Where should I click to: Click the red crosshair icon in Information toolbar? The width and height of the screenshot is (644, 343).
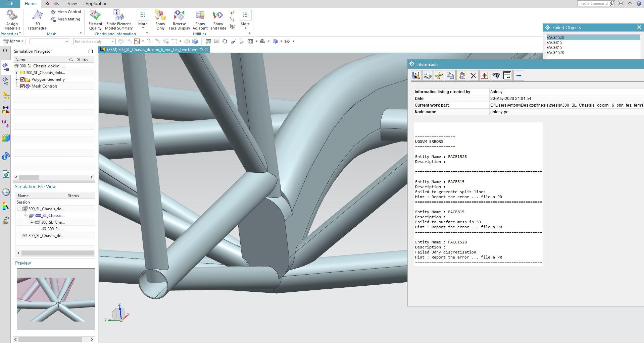coord(485,75)
